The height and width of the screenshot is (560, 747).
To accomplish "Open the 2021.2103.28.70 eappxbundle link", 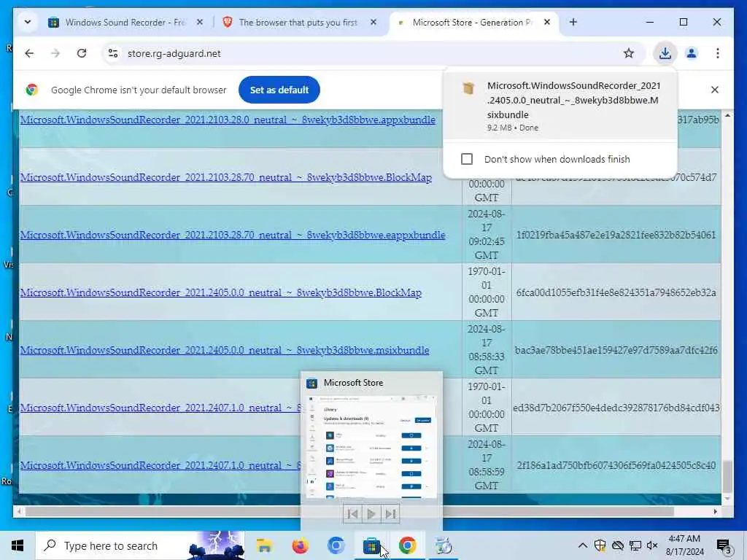I will point(233,235).
